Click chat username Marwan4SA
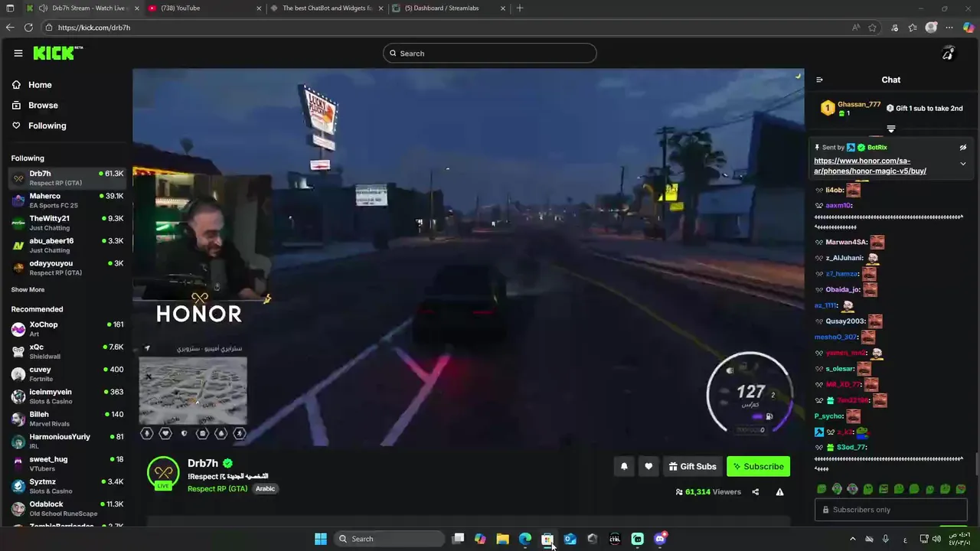The width and height of the screenshot is (980, 551). 845,243
